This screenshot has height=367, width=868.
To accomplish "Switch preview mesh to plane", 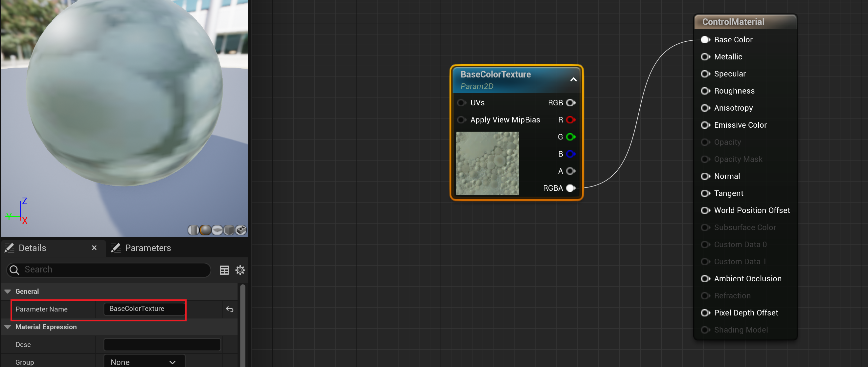I will (x=217, y=230).
